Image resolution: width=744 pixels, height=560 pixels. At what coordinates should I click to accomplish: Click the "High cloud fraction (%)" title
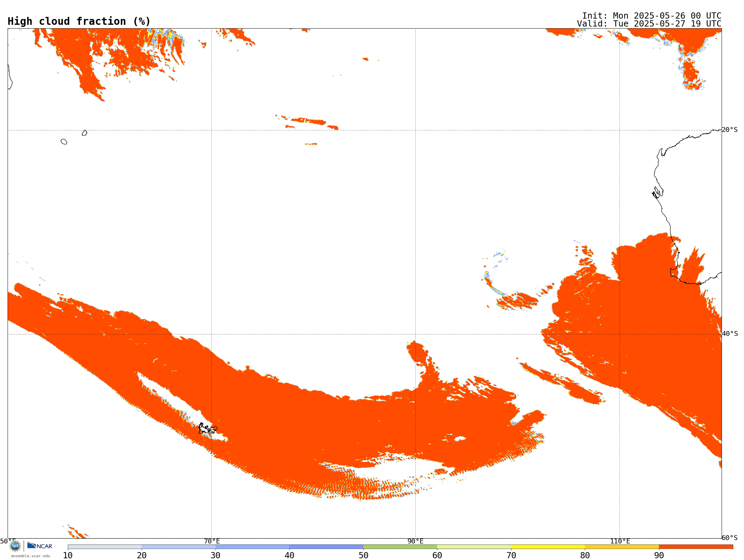tap(79, 21)
